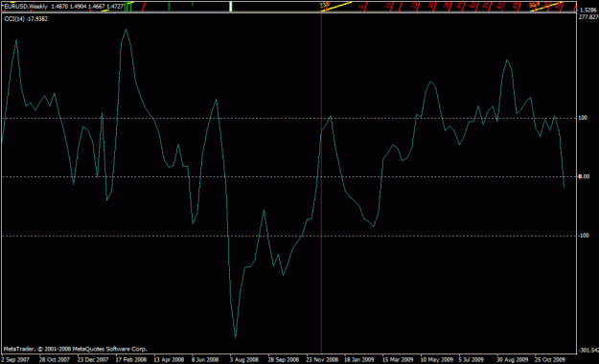599x364 pixels.
Task: Click the 28 Sep 2008 date label
Action: (x=283, y=360)
